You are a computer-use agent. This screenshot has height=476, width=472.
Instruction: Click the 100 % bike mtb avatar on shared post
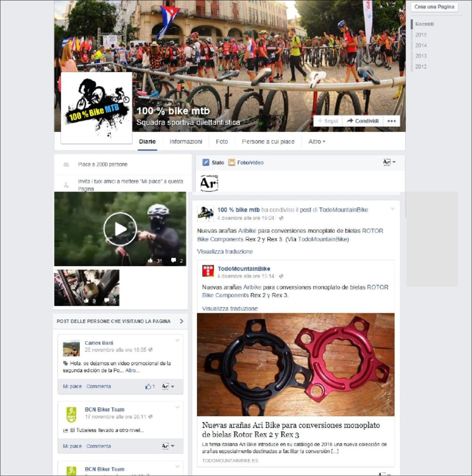click(x=206, y=213)
